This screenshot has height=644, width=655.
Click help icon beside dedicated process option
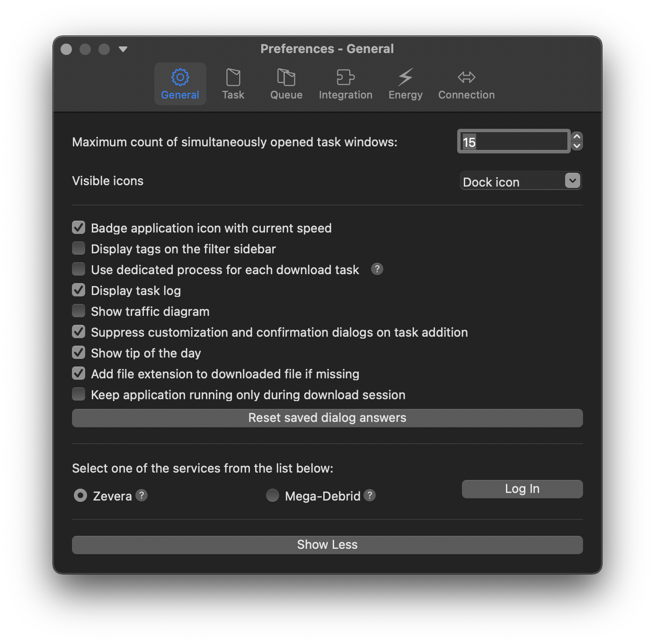pos(377,269)
